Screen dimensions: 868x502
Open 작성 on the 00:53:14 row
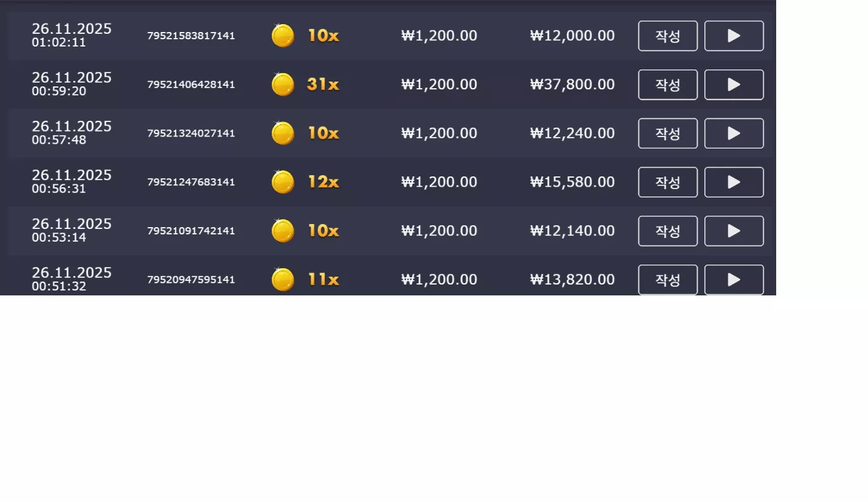[x=668, y=231]
